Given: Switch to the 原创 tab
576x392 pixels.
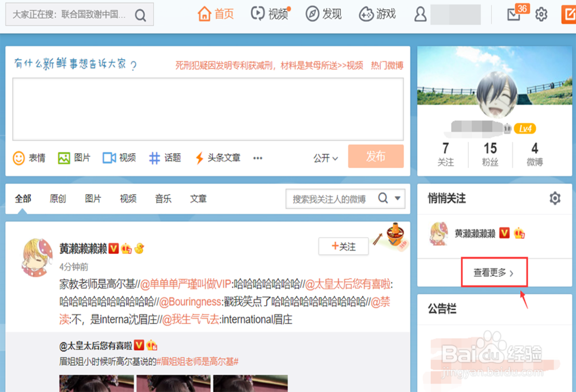Looking at the screenshot, I should [57, 198].
